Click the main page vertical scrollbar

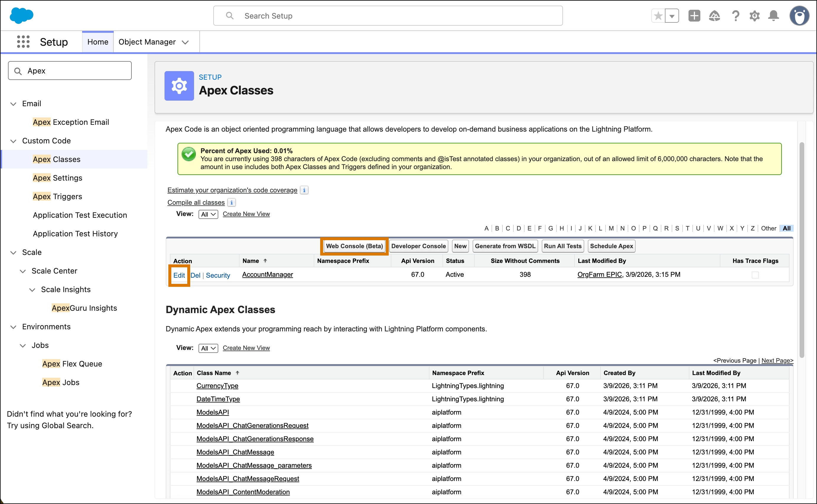(x=801, y=250)
